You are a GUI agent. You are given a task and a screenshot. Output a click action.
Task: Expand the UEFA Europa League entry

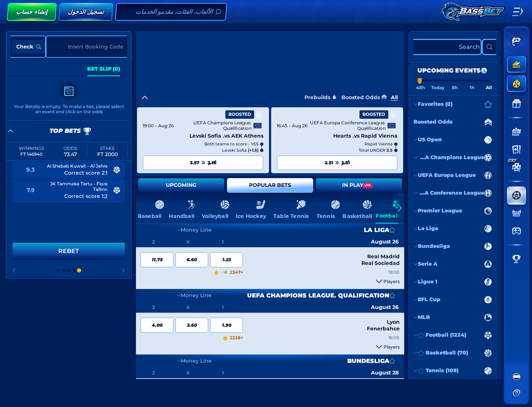click(453, 175)
